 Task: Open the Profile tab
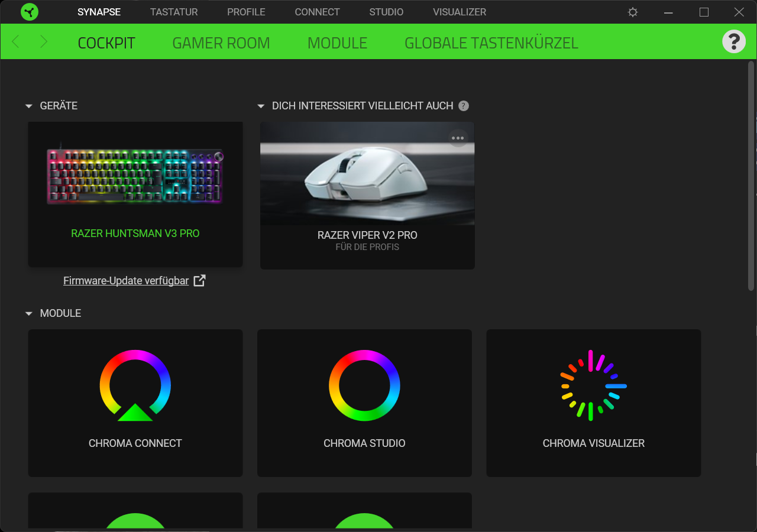(246, 12)
